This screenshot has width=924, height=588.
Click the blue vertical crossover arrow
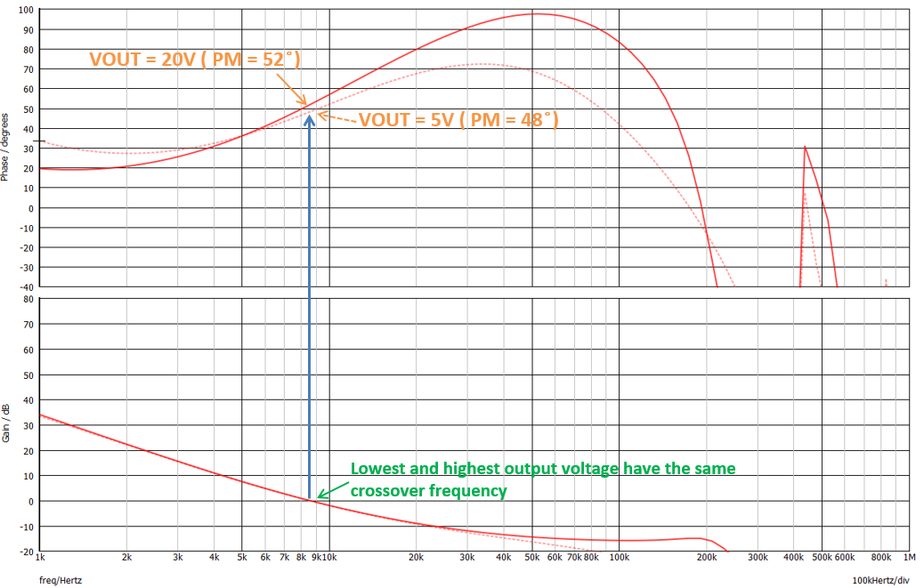click(x=309, y=302)
